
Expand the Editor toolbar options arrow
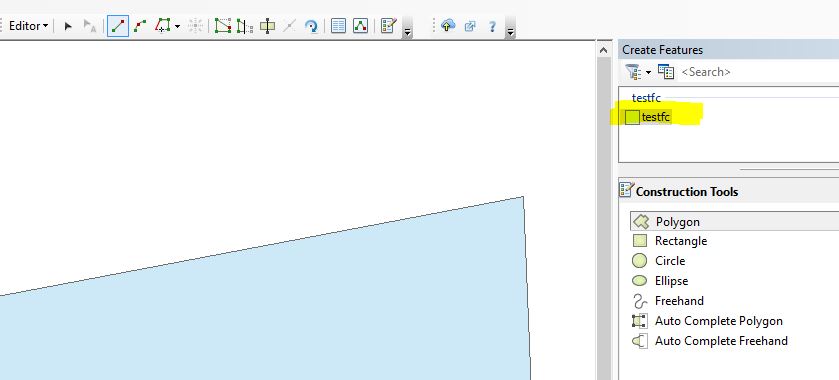(x=407, y=32)
